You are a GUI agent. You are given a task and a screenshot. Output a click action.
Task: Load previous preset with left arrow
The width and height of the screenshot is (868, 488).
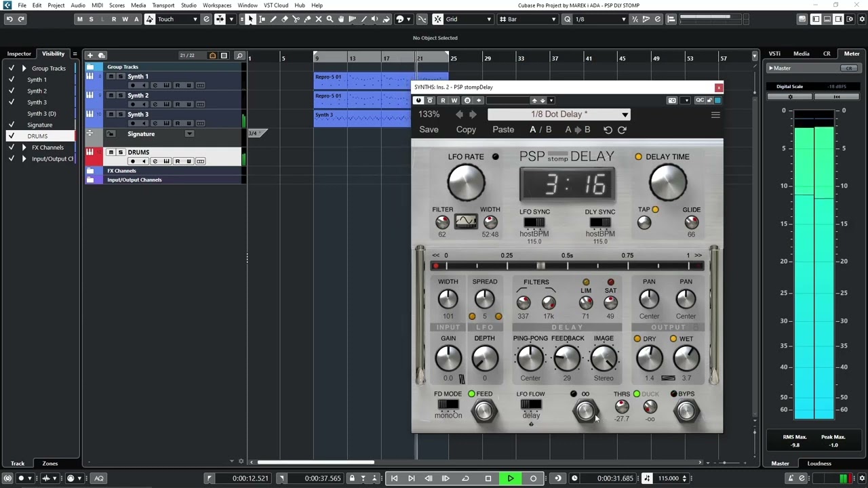(x=459, y=115)
